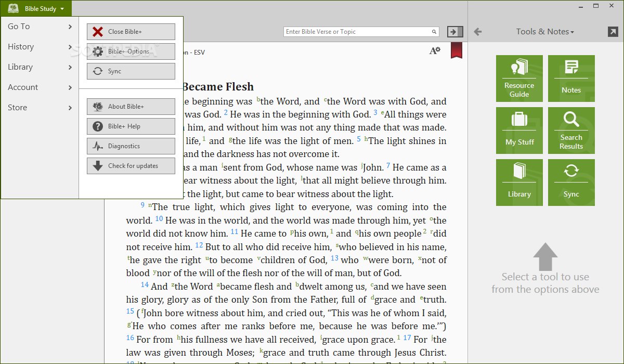
Task: Click the Sync tile in Tools panel
Action: [571, 183]
